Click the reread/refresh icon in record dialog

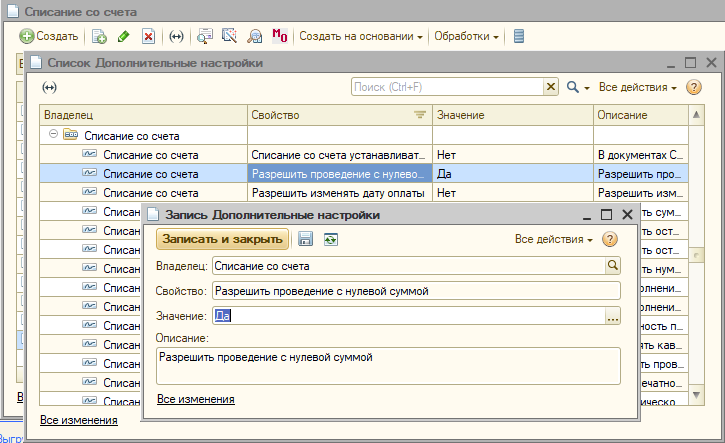pos(330,239)
